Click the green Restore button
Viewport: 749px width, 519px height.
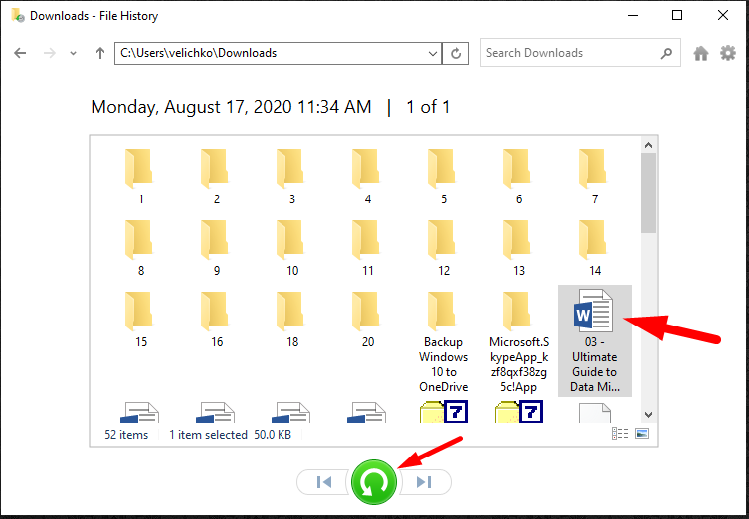coord(373,482)
